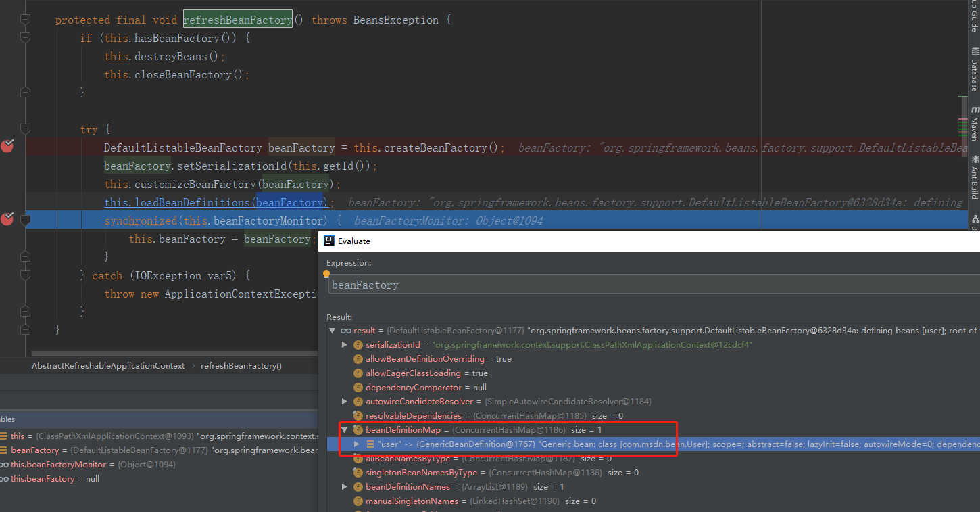The image size is (980, 512).
Task: Expand the "user" GenericBeanDefinition entry
Action: pyautogui.click(x=358, y=444)
